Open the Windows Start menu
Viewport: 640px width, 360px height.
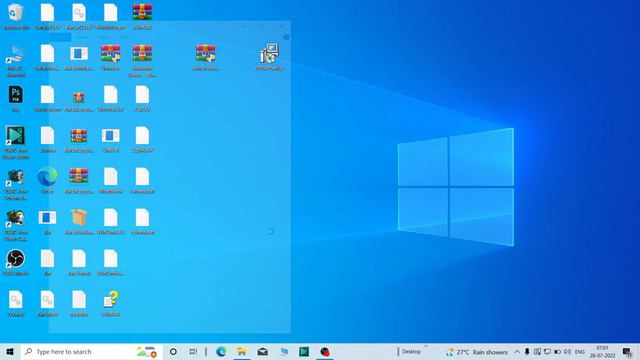click(x=10, y=351)
